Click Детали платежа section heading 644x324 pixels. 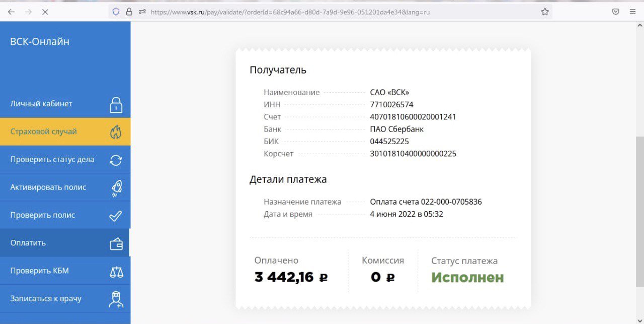click(288, 179)
